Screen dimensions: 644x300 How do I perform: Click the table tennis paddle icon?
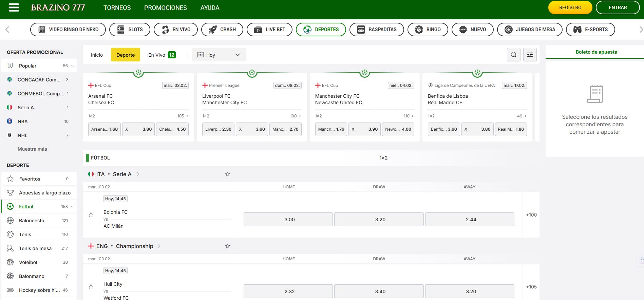tap(10, 248)
